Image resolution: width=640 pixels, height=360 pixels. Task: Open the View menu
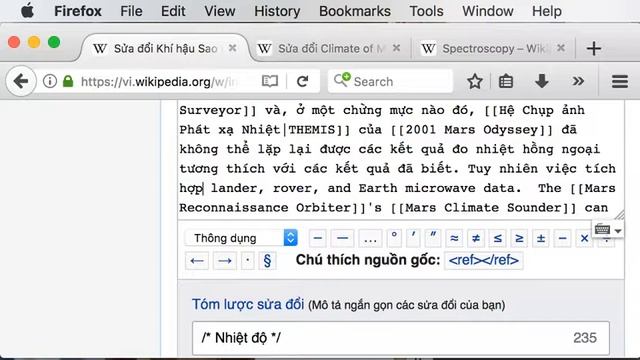[x=220, y=11]
